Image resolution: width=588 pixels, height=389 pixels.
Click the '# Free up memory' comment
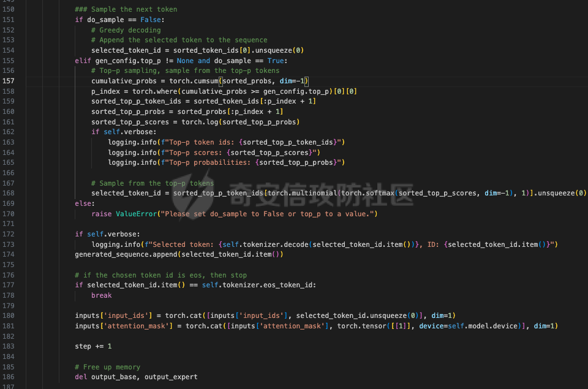coord(107,367)
